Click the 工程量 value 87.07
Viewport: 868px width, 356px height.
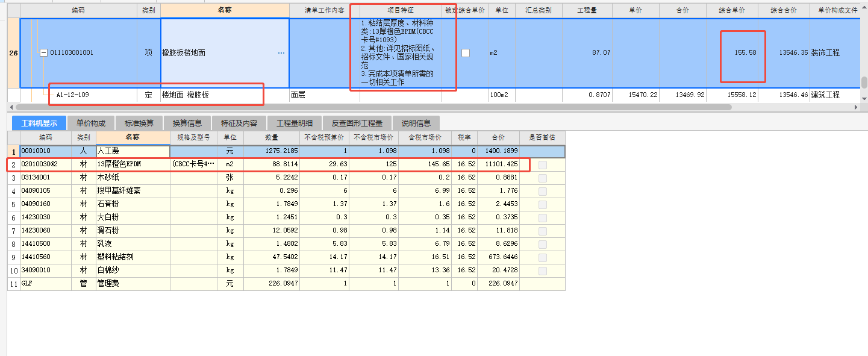(601, 53)
